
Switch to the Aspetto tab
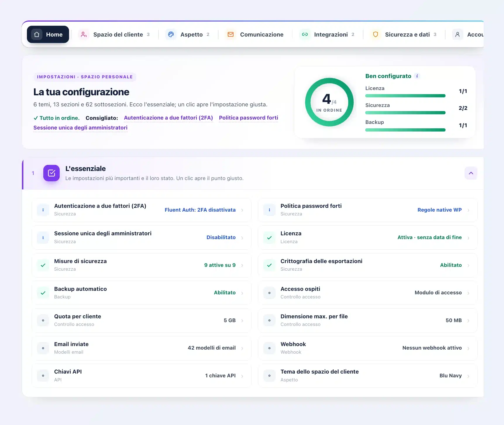(188, 34)
